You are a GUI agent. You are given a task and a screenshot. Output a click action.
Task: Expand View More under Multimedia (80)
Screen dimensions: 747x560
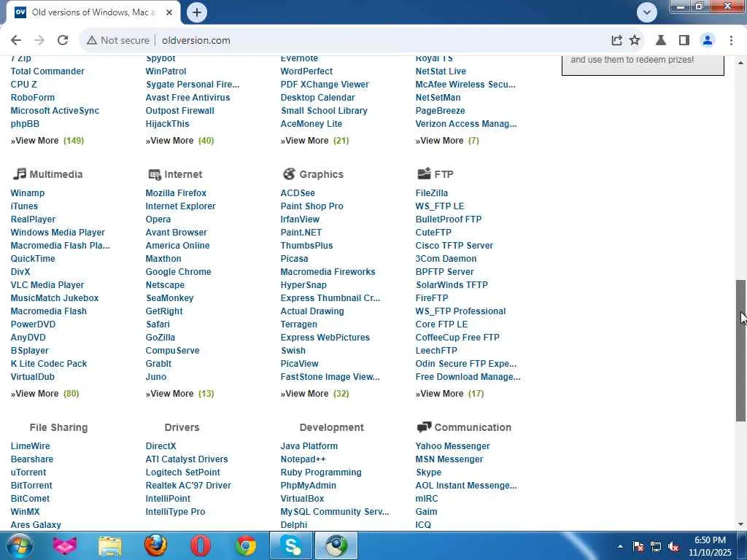(44, 394)
